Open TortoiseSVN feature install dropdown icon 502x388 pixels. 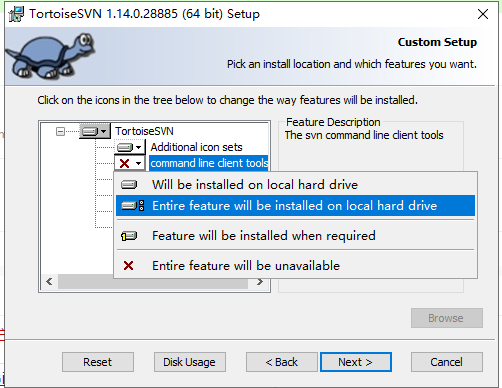[x=95, y=131]
